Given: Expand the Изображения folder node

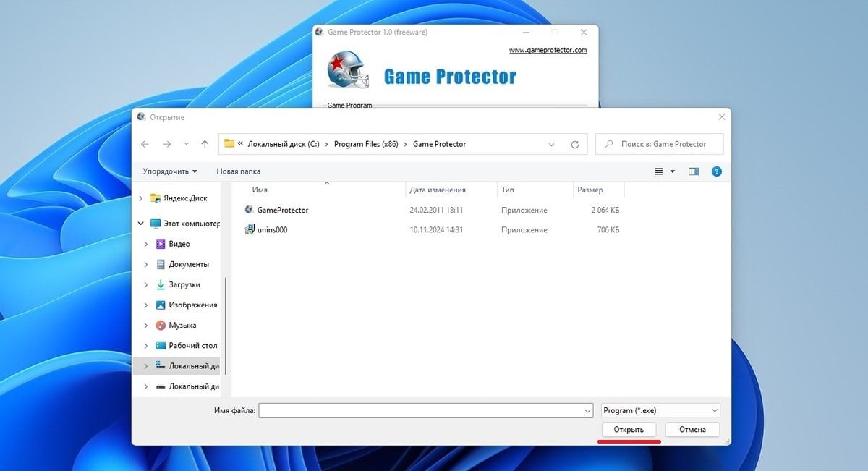Looking at the screenshot, I should [x=146, y=305].
